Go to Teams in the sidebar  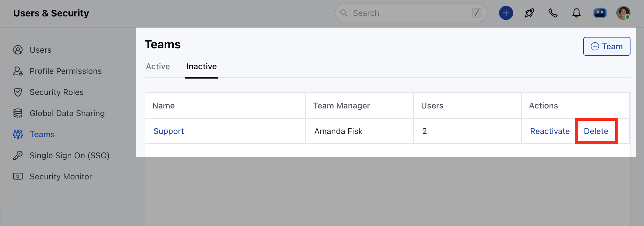click(42, 135)
